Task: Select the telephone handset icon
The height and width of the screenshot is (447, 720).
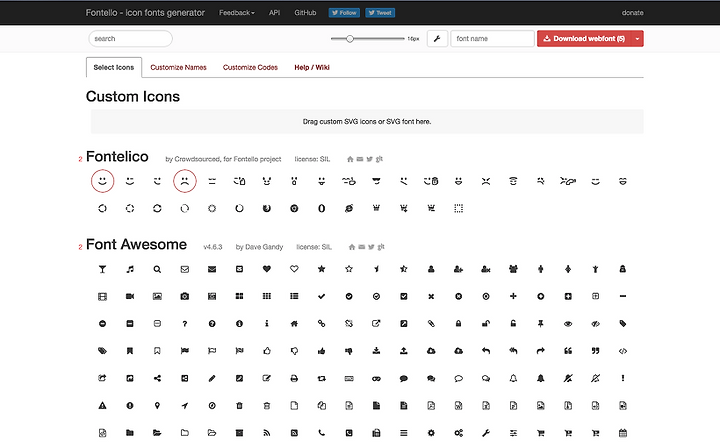Action: [x=321, y=433]
